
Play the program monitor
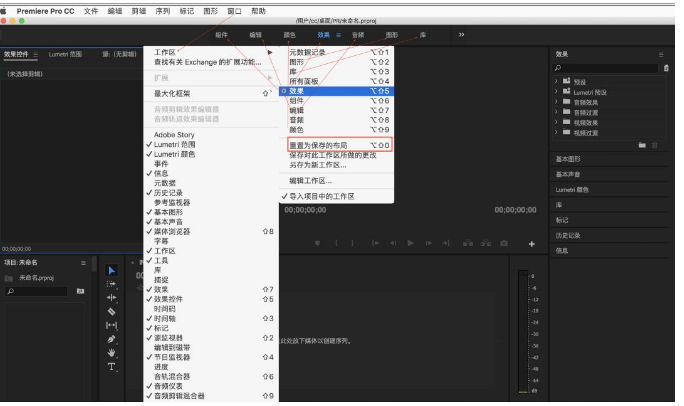pyautogui.click(x=410, y=243)
